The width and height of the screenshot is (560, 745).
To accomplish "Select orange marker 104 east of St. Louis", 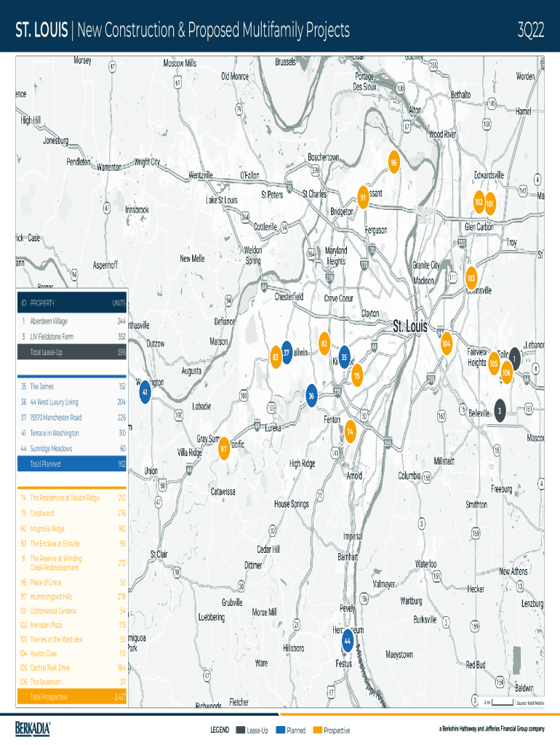I will (x=447, y=343).
